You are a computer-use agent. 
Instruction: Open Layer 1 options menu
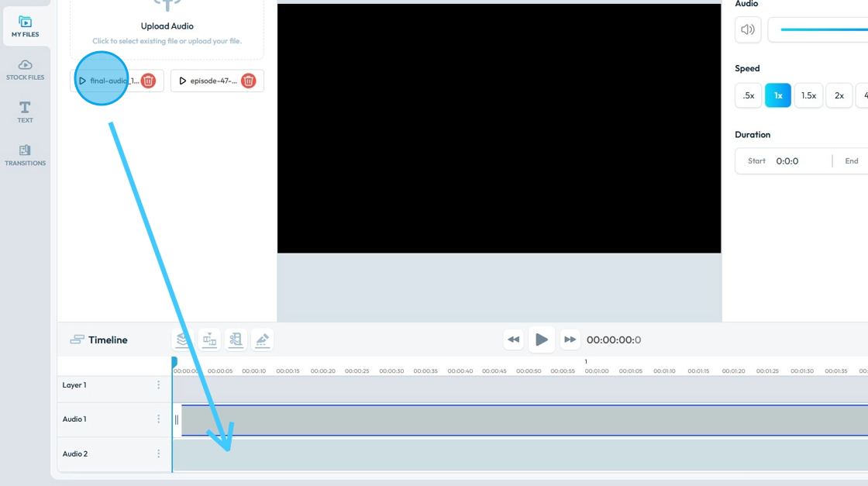[158, 384]
